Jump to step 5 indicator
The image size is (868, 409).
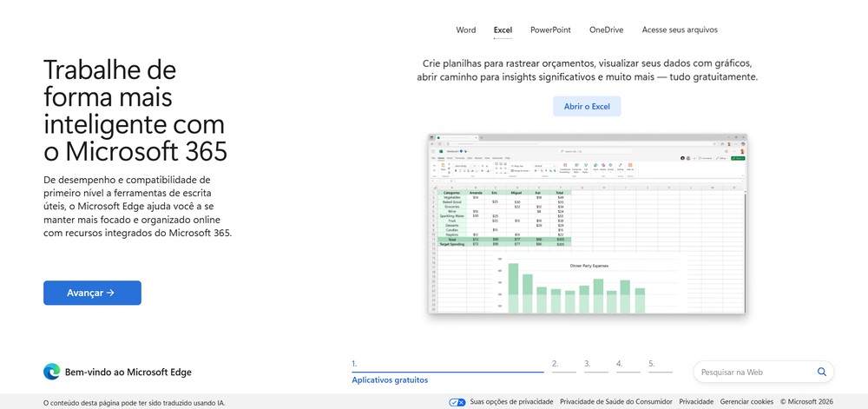[x=661, y=366]
